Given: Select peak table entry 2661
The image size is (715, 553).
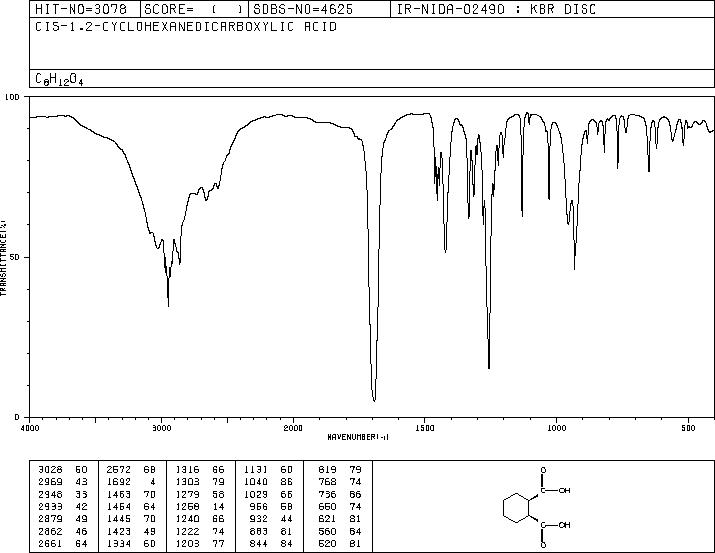Looking at the screenshot, I should pyautogui.click(x=50, y=543).
